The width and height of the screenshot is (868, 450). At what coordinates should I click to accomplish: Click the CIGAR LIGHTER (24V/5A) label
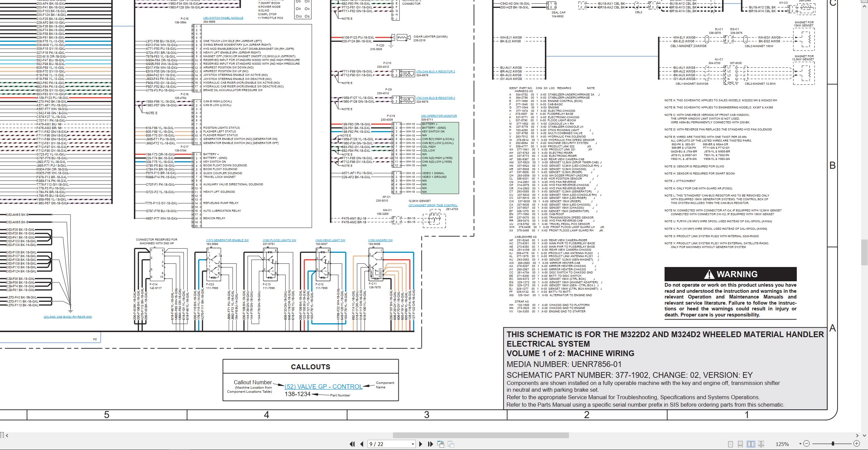point(430,37)
